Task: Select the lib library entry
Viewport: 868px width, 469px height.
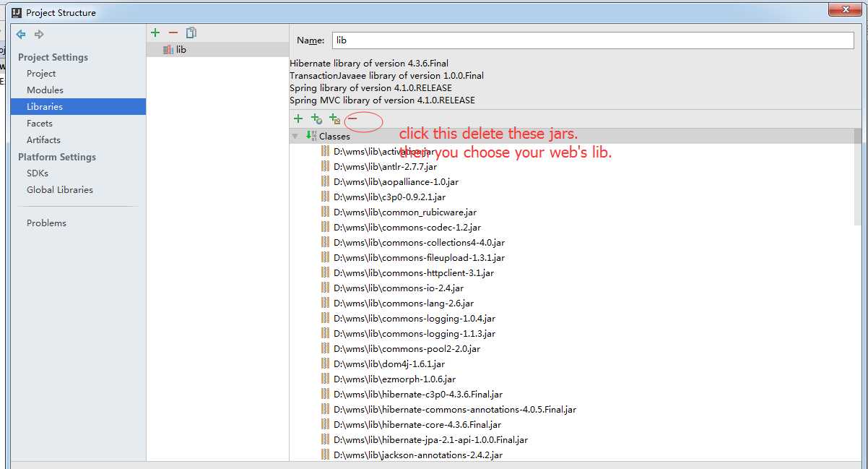Action: 217,50
